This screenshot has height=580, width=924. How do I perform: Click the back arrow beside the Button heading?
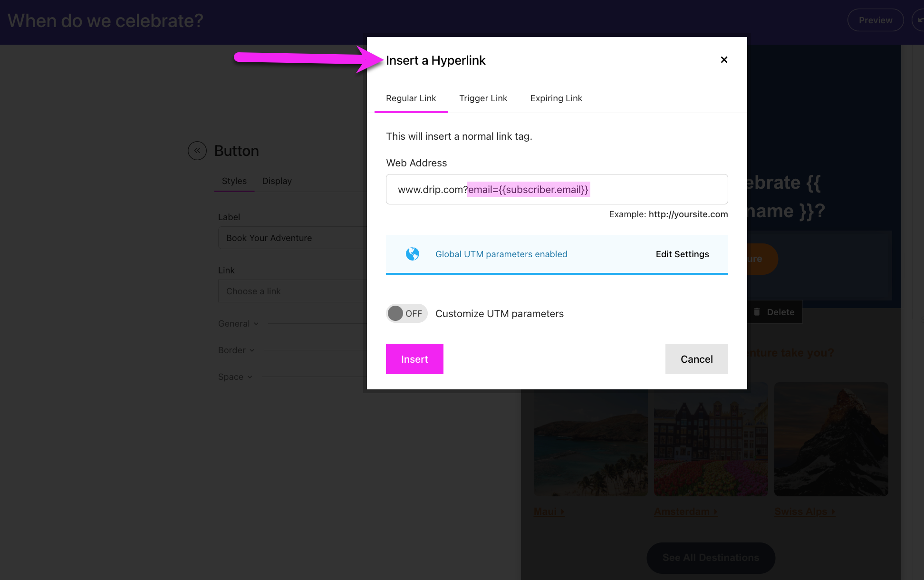(197, 151)
